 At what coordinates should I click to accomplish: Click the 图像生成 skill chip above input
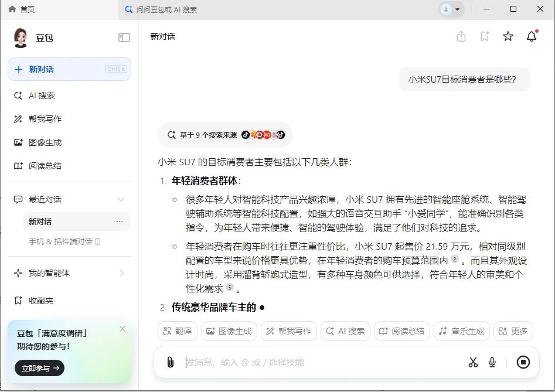tap(229, 331)
